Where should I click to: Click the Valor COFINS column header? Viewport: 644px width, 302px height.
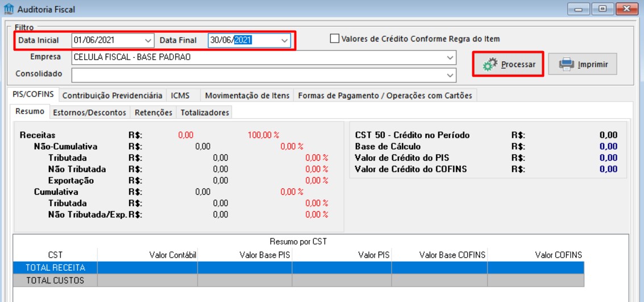point(535,255)
